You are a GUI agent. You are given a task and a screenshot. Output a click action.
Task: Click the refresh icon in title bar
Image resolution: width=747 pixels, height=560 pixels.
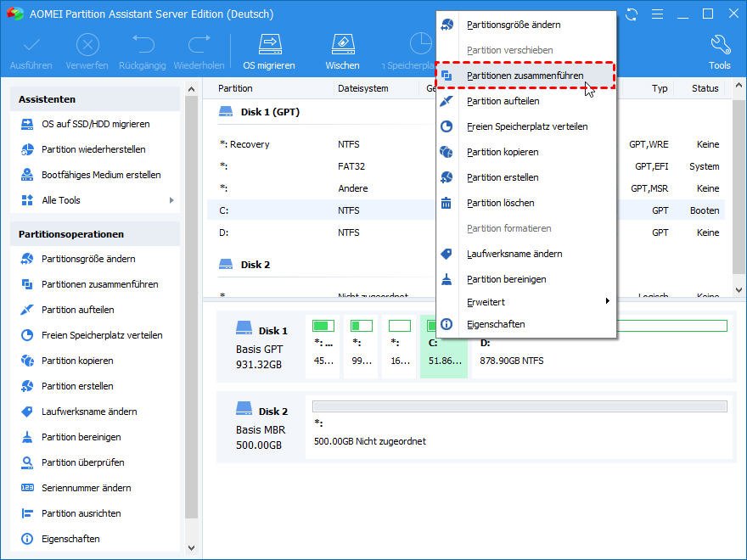pos(632,14)
